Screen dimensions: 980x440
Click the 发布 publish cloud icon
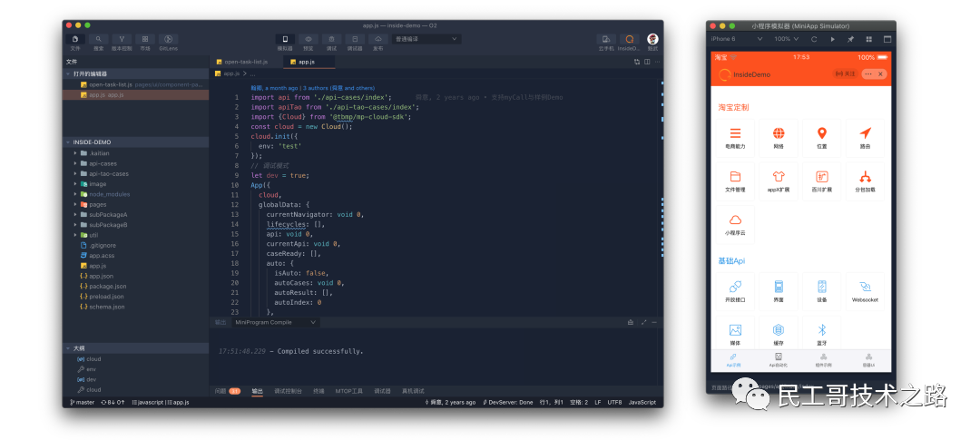378,39
